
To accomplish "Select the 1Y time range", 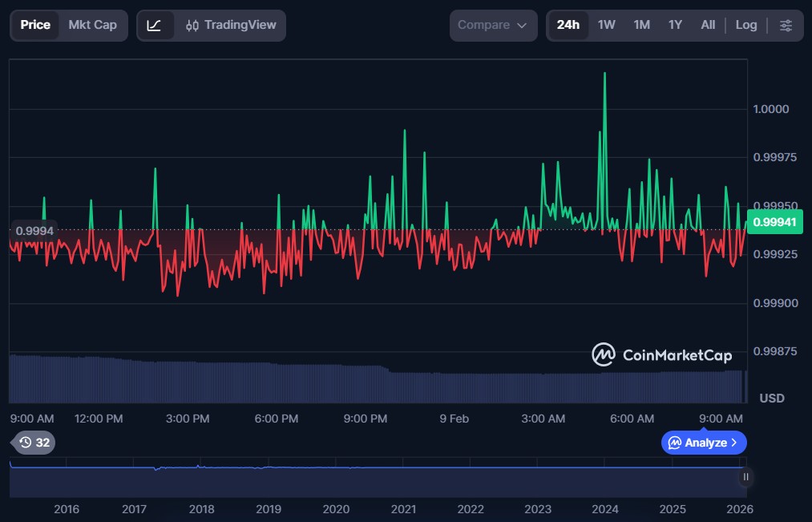I will click(x=676, y=26).
